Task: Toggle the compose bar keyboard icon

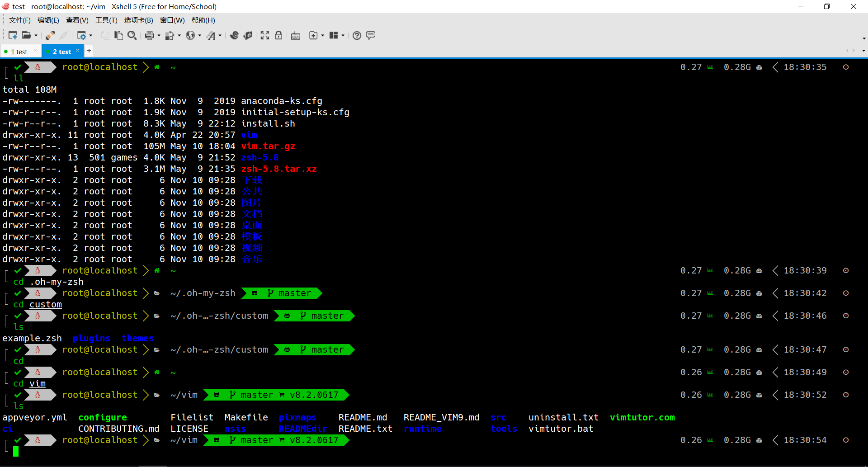Action: [296, 35]
